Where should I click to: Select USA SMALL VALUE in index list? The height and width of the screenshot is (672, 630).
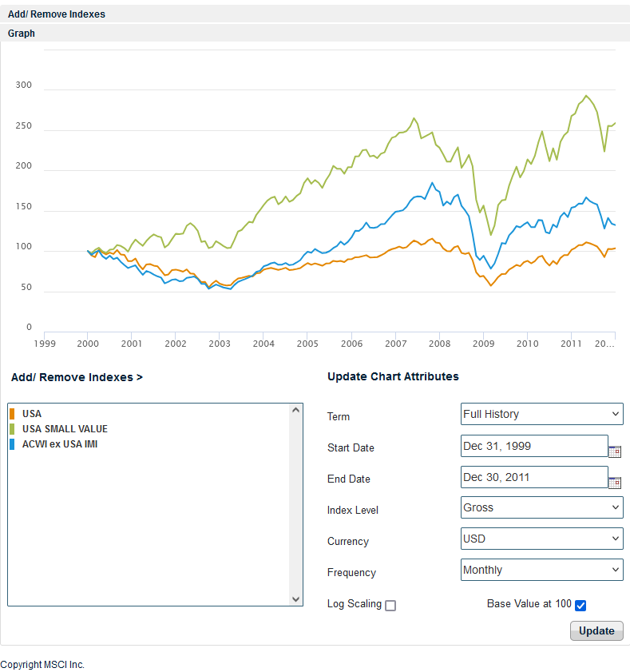[65, 429]
